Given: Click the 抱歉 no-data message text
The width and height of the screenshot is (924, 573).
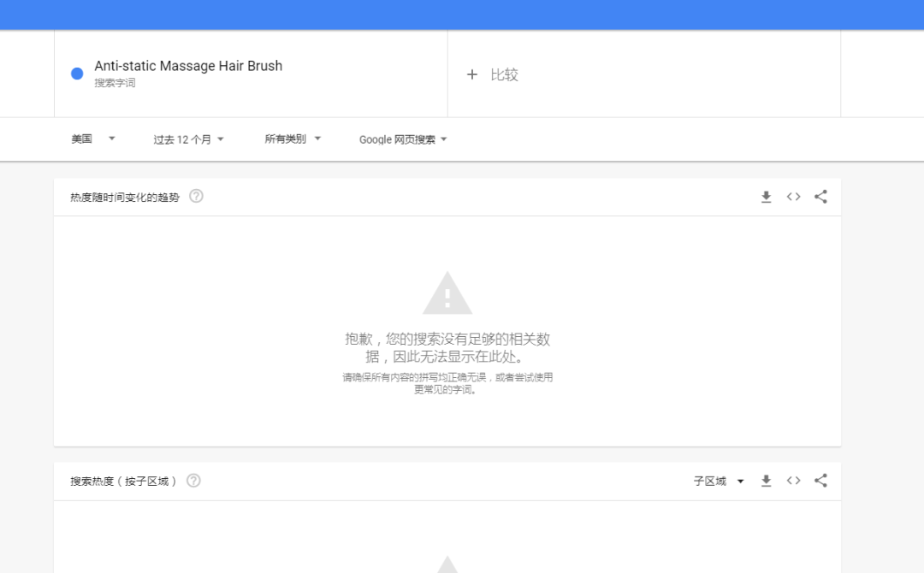Looking at the screenshot, I should coord(447,347).
